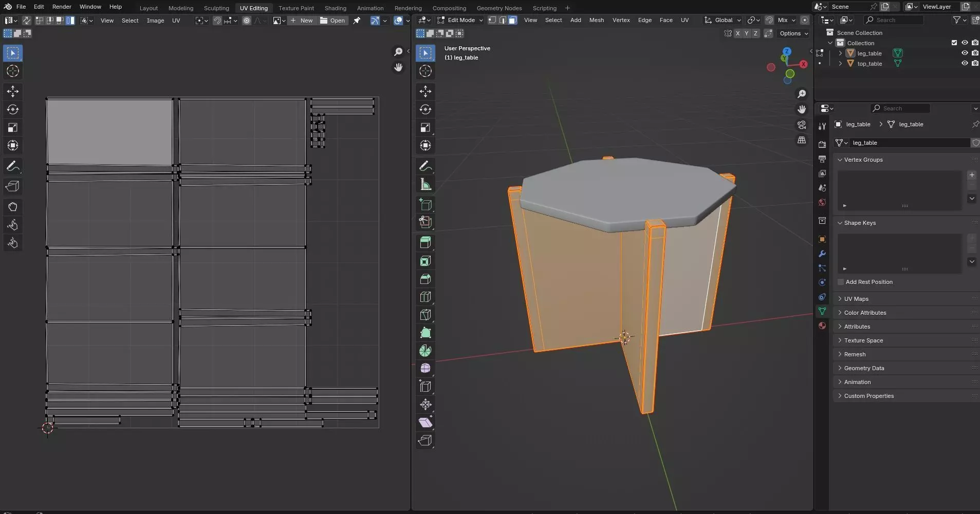Open the Material properties tab
The height and width of the screenshot is (514, 980).
pos(822,326)
